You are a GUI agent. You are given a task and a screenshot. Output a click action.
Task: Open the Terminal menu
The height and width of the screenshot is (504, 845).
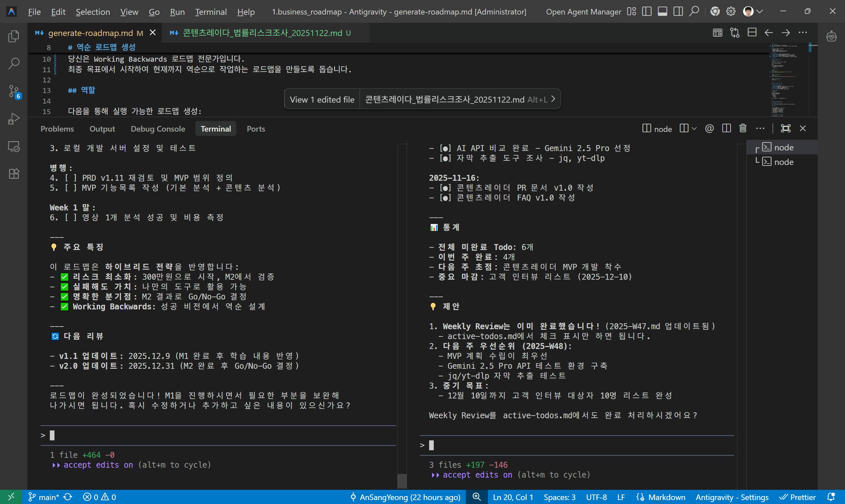click(211, 12)
